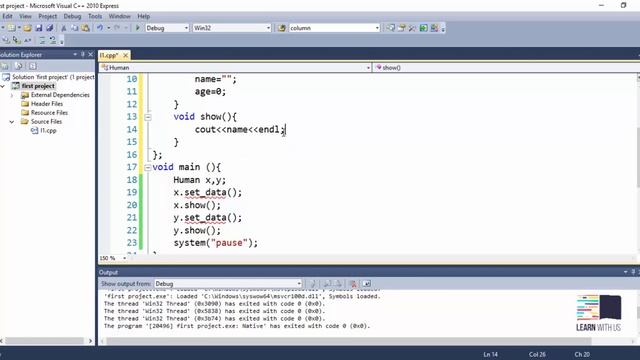Open the Help menu
640x360 pixels.
(144, 16)
